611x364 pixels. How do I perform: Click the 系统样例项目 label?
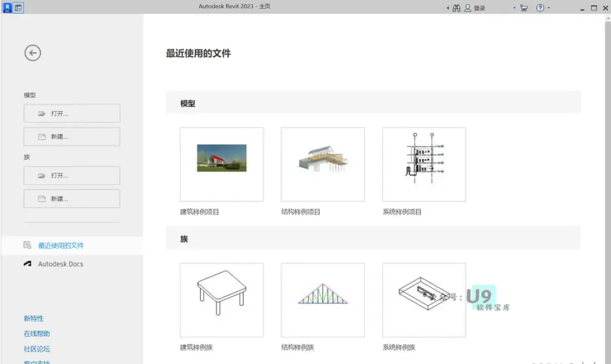pyautogui.click(x=402, y=212)
